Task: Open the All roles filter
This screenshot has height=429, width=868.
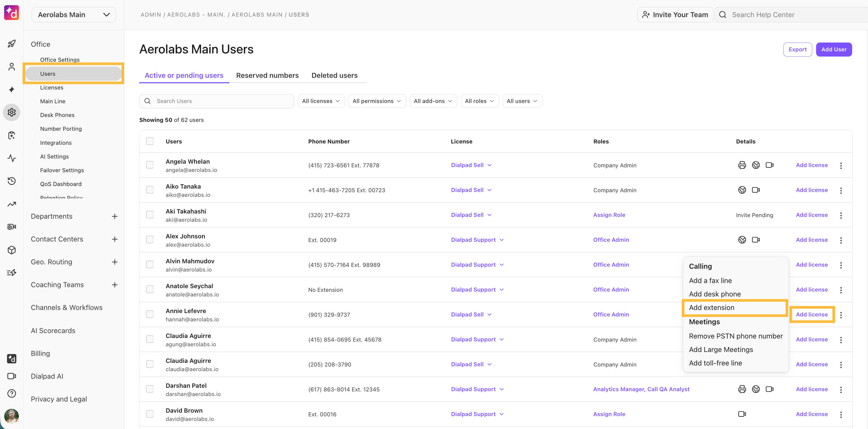Action: click(x=479, y=101)
